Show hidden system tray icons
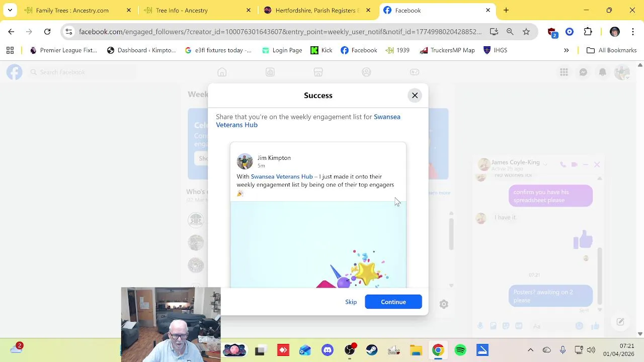Viewport: 644px width, 362px height. [x=530, y=350]
